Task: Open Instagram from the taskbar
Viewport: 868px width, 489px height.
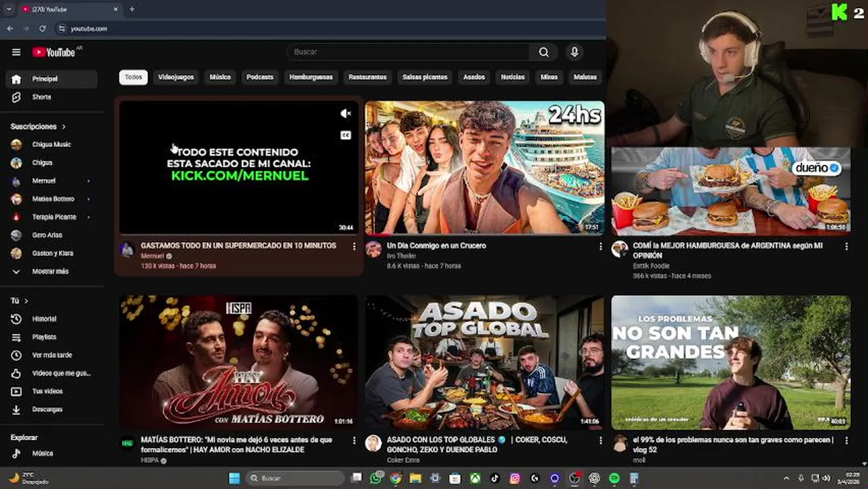Action: tap(515, 478)
